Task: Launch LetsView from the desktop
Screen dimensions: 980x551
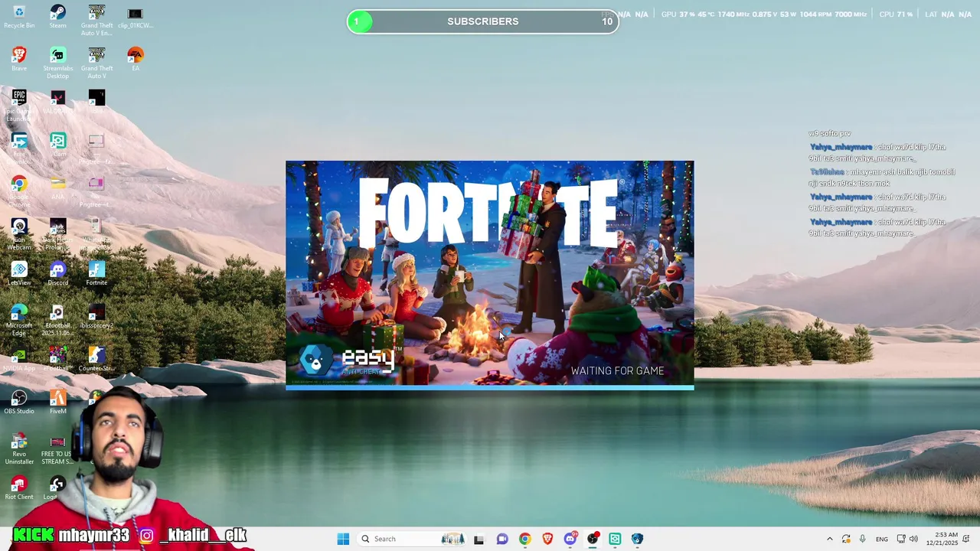Action: (19, 274)
